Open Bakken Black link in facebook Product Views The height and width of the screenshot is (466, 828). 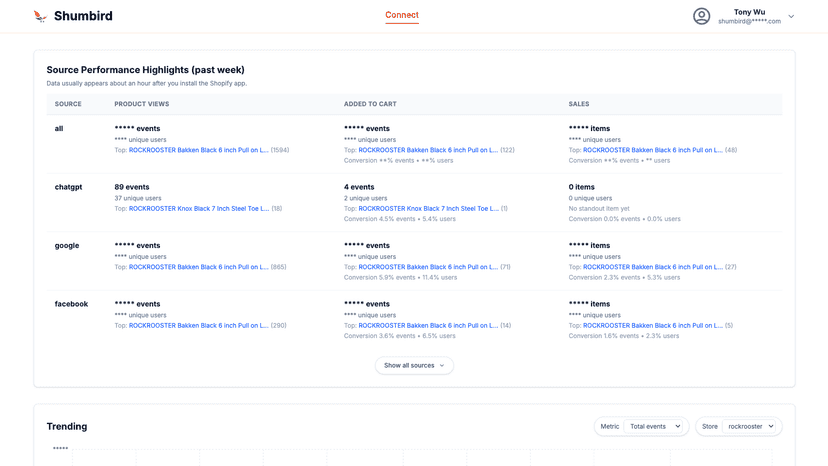click(199, 325)
